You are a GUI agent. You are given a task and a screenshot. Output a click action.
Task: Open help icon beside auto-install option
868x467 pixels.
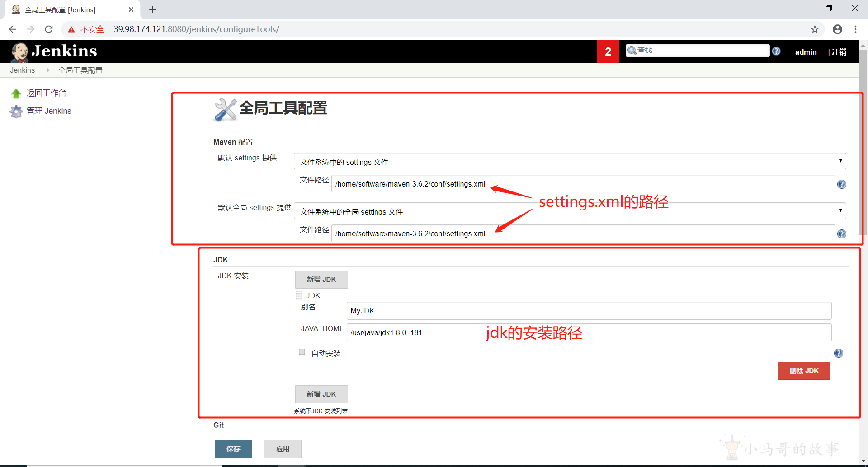(839, 353)
